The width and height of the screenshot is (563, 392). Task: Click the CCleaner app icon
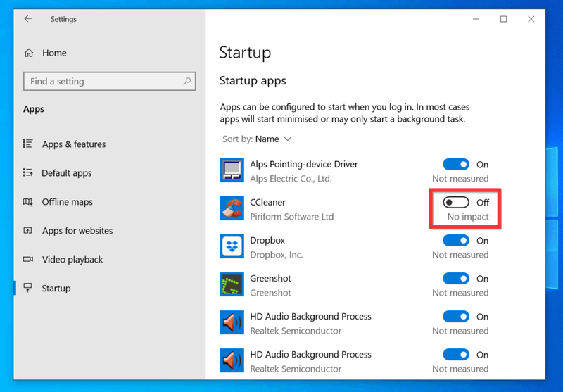coord(232,208)
